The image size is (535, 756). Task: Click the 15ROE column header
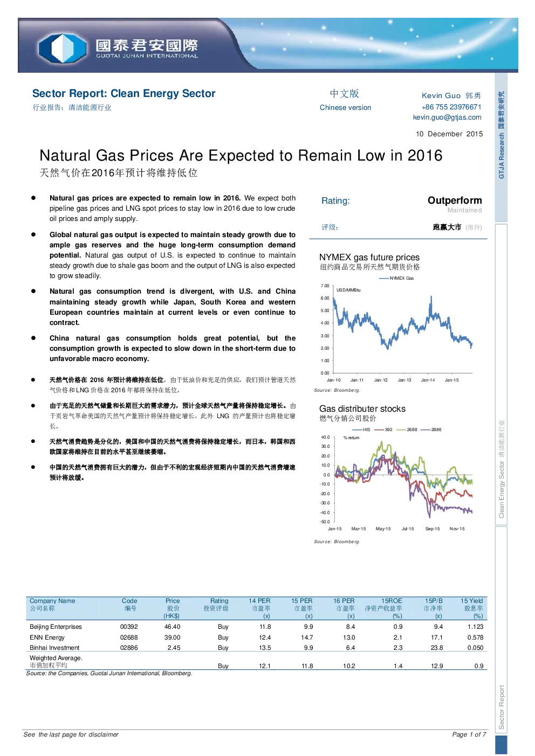384,608
